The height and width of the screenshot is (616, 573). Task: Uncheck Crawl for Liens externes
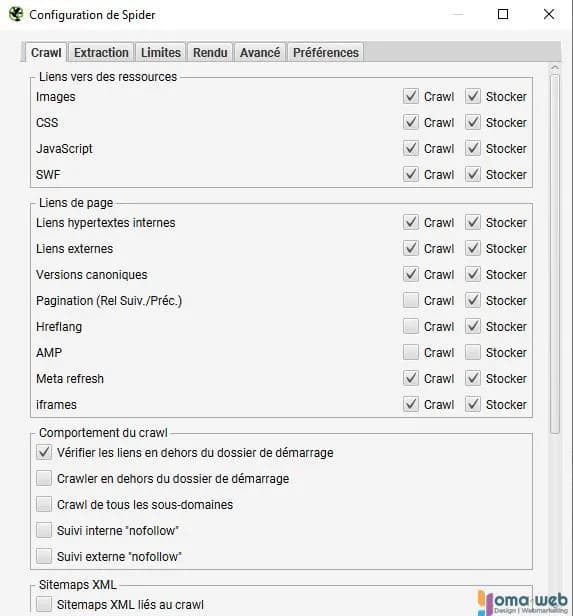(x=411, y=248)
